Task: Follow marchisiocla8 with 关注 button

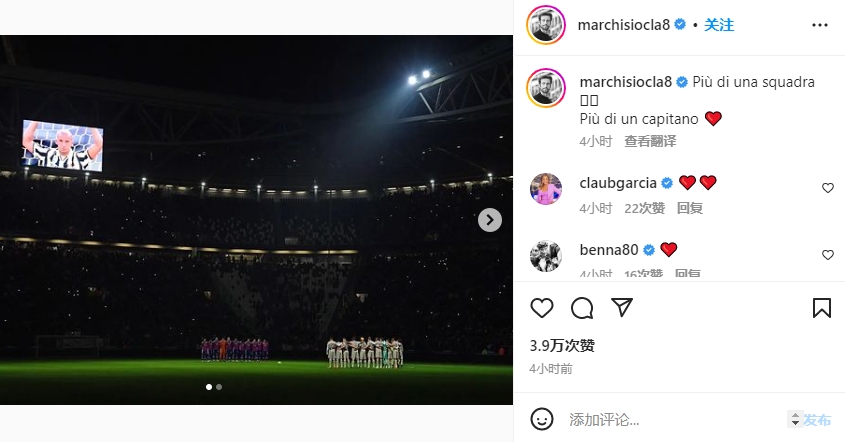Action: click(x=719, y=25)
